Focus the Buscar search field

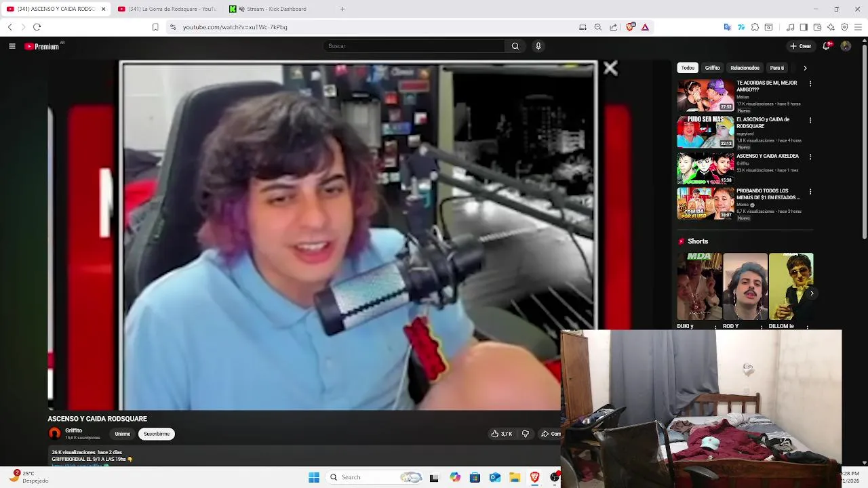tap(414, 46)
